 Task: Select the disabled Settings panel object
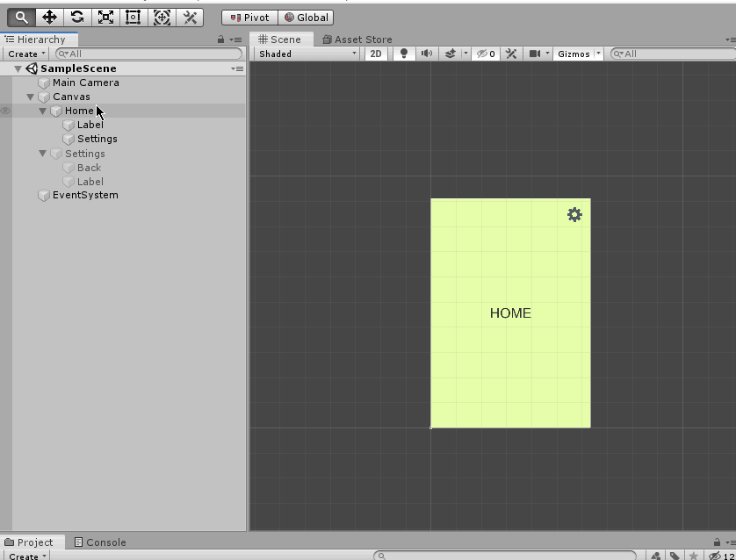point(85,154)
